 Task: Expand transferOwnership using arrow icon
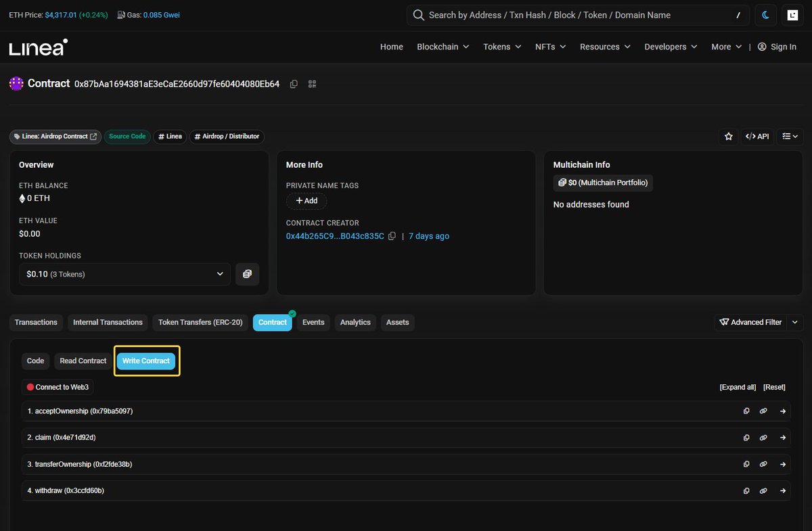click(x=782, y=464)
